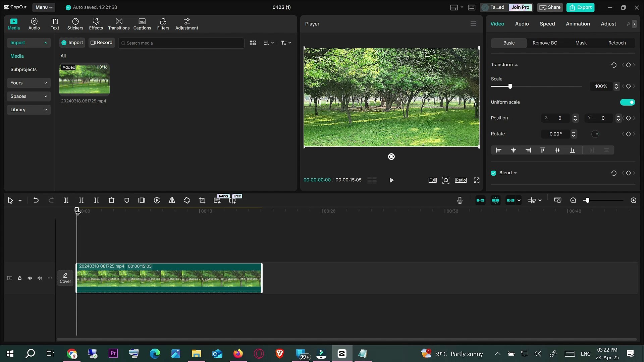Expand the Spaces section
Image resolution: width=644 pixels, height=362 pixels.
pyautogui.click(x=29, y=96)
